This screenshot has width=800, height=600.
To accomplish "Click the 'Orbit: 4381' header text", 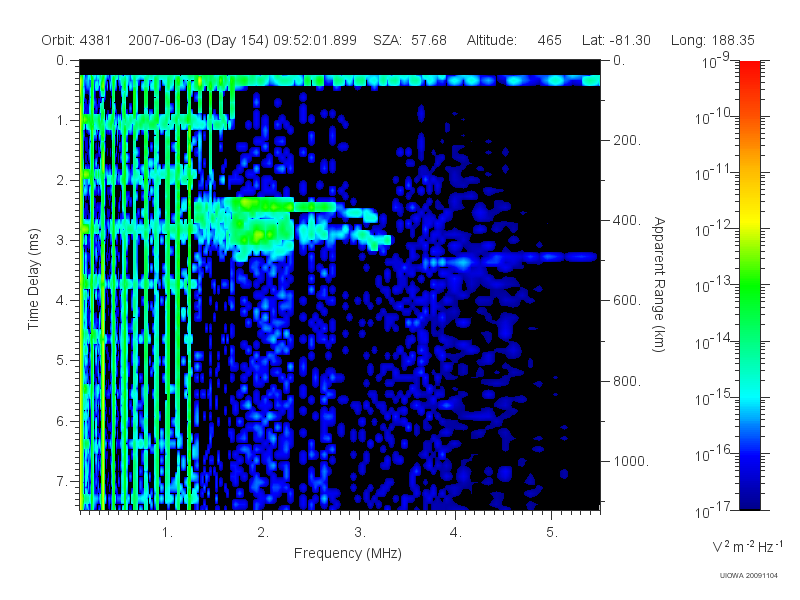I will pyautogui.click(x=76, y=40).
